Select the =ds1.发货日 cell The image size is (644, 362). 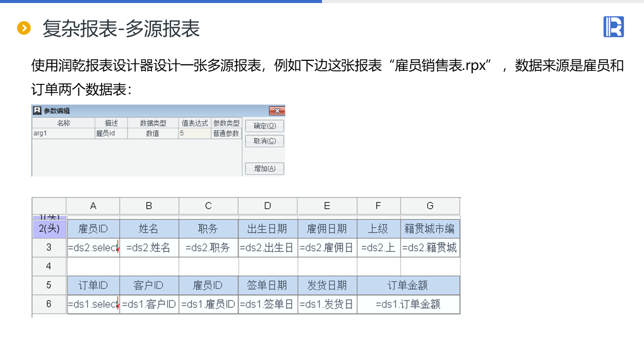(x=327, y=304)
